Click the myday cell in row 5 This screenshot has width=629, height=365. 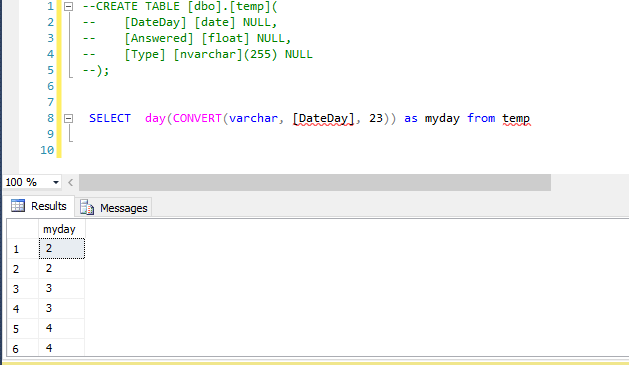click(62, 329)
